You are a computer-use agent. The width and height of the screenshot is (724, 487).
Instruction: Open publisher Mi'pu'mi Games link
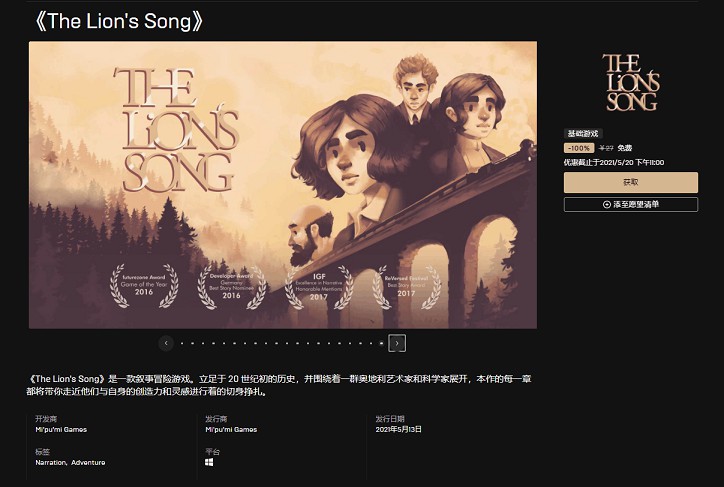[x=231, y=429]
